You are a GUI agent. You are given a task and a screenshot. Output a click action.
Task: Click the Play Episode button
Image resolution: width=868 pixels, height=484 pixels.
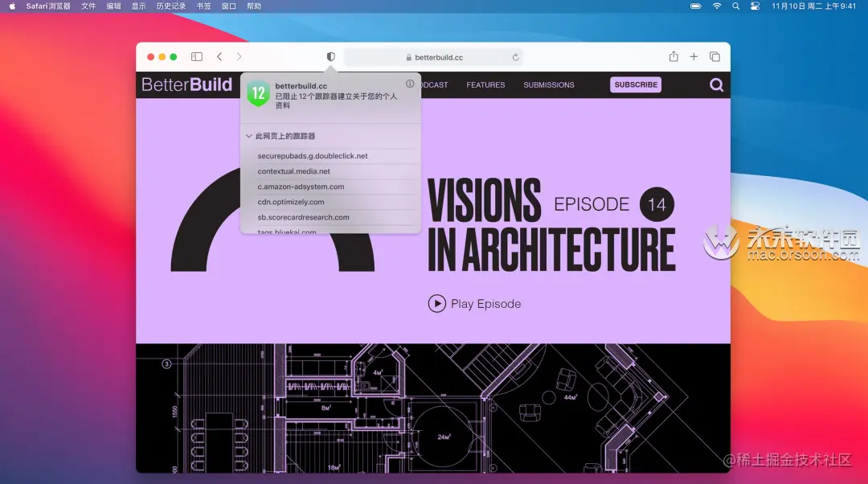pyautogui.click(x=474, y=303)
